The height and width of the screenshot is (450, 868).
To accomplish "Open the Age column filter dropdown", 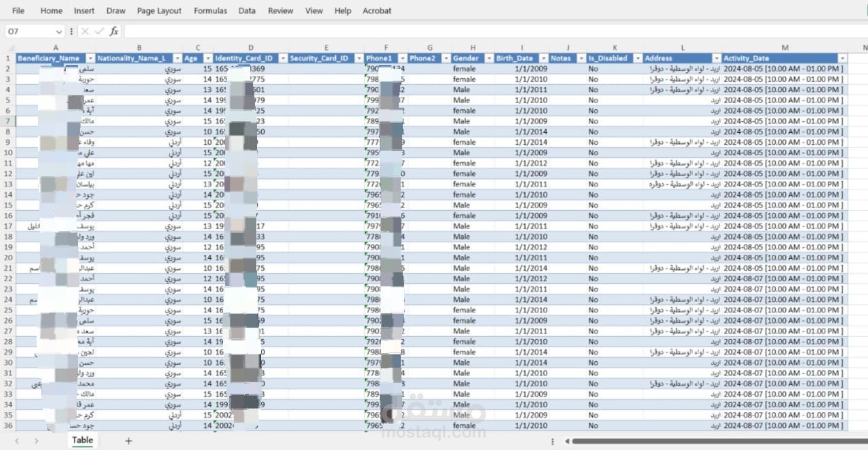I will [208, 58].
